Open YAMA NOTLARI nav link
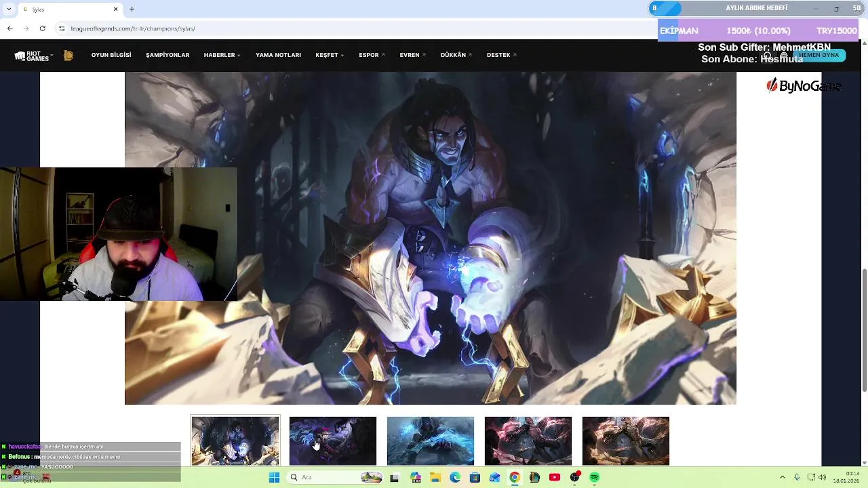868x488 pixels. click(278, 55)
